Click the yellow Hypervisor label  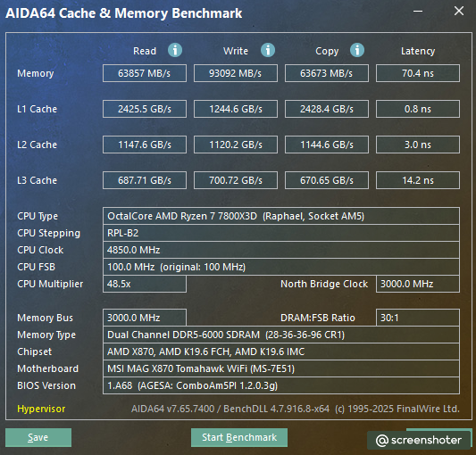tap(41, 409)
